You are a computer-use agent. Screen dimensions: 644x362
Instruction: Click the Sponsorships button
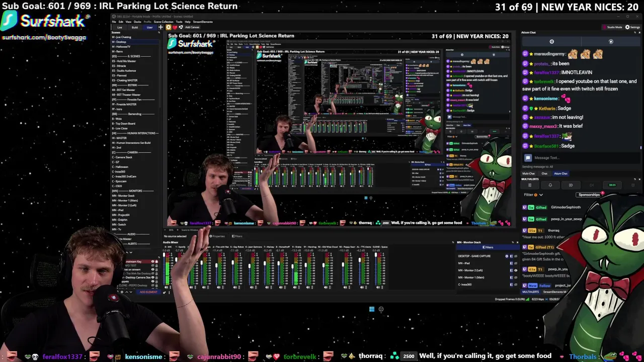pos(589,195)
